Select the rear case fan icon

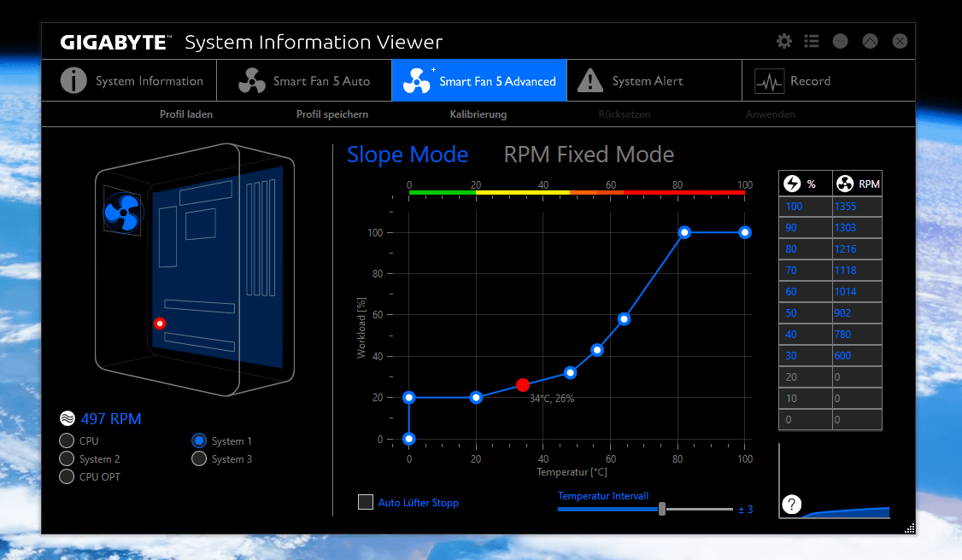pos(123,213)
